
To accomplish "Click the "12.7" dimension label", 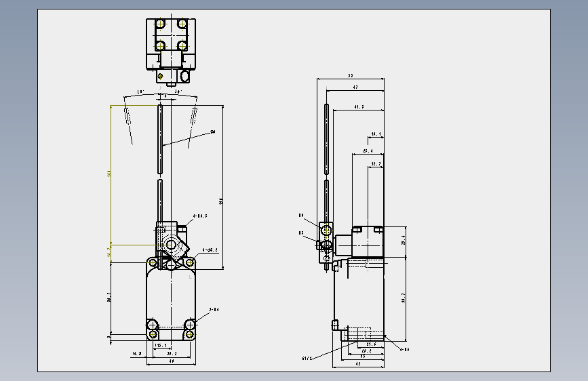I will coord(376,164).
